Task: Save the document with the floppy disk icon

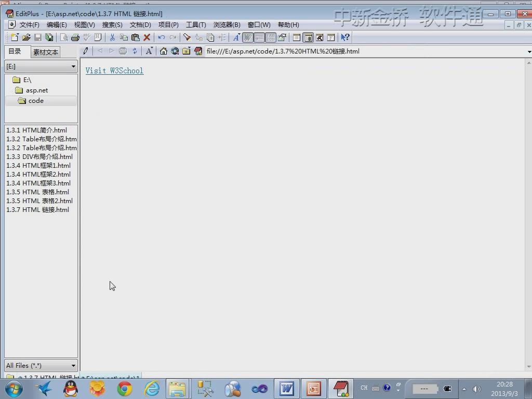Action: coord(37,37)
